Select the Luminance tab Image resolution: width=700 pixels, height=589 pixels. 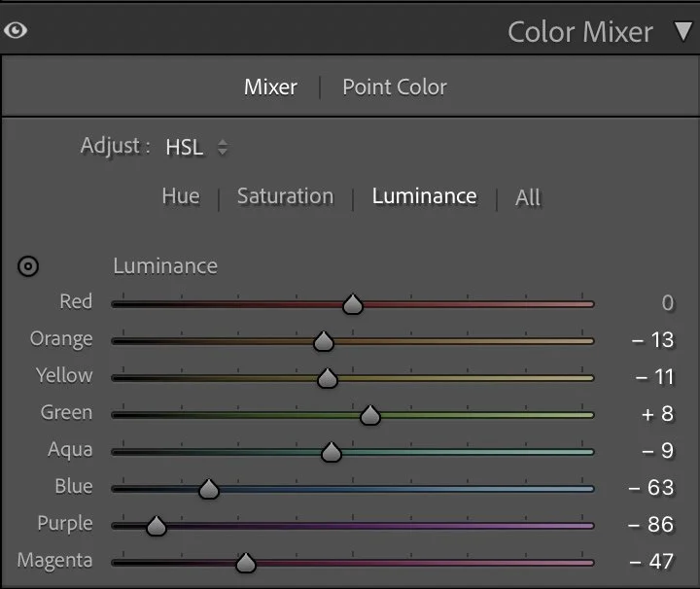pos(424,196)
